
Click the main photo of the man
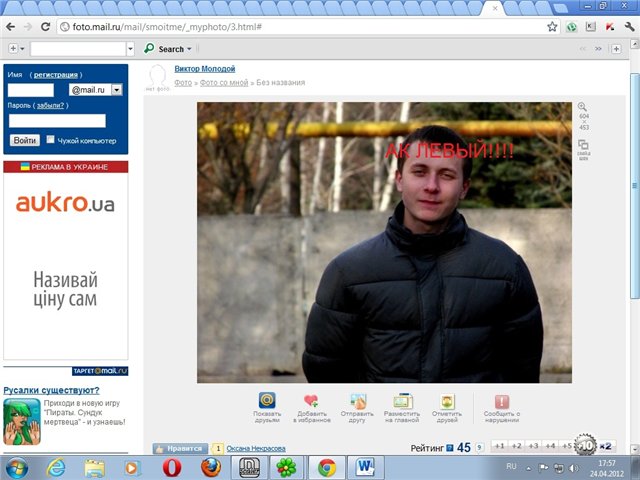coord(384,242)
